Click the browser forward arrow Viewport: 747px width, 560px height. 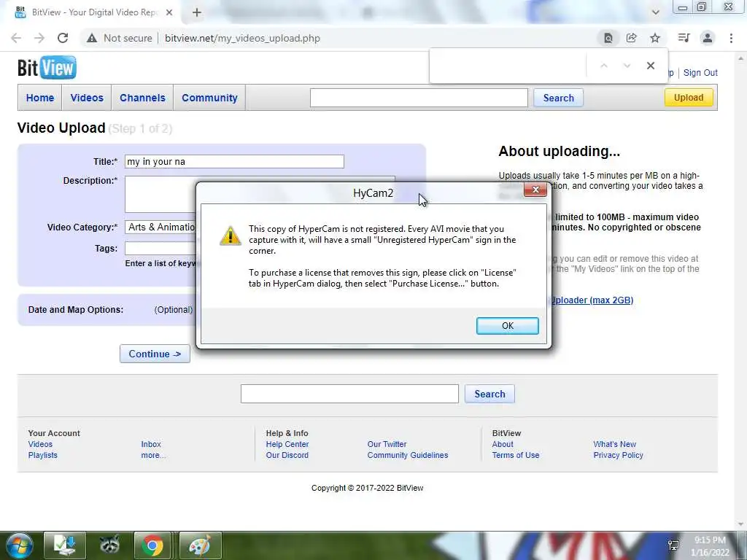pos(39,38)
